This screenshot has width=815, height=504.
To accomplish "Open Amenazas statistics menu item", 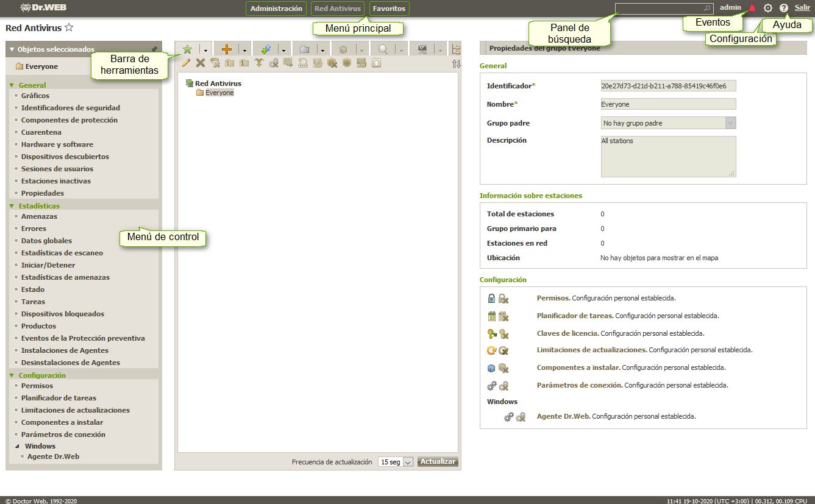I will tap(39, 216).
